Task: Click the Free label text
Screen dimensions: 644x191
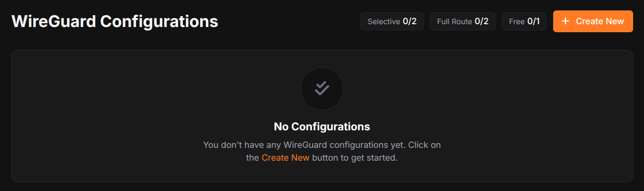Action: pyautogui.click(x=517, y=21)
